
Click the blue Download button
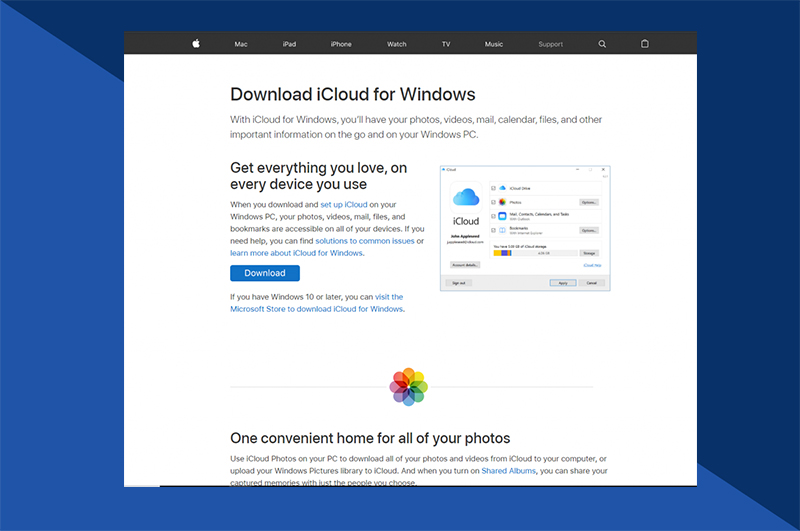click(x=265, y=273)
